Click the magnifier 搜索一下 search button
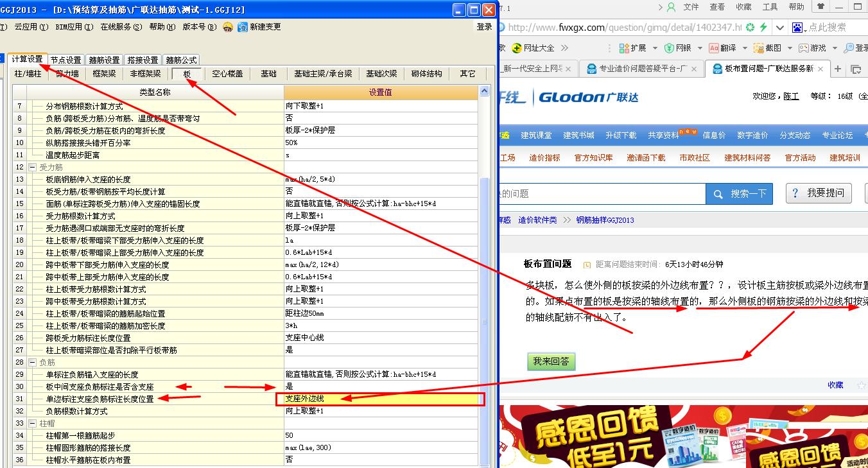Viewport: 868px width, 468px height. click(739, 193)
